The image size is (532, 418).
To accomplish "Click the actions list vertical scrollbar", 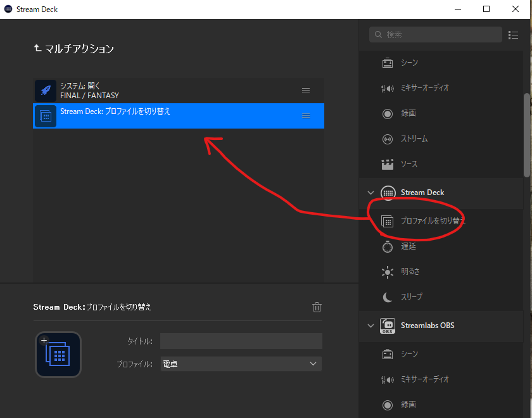I will (527, 135).
